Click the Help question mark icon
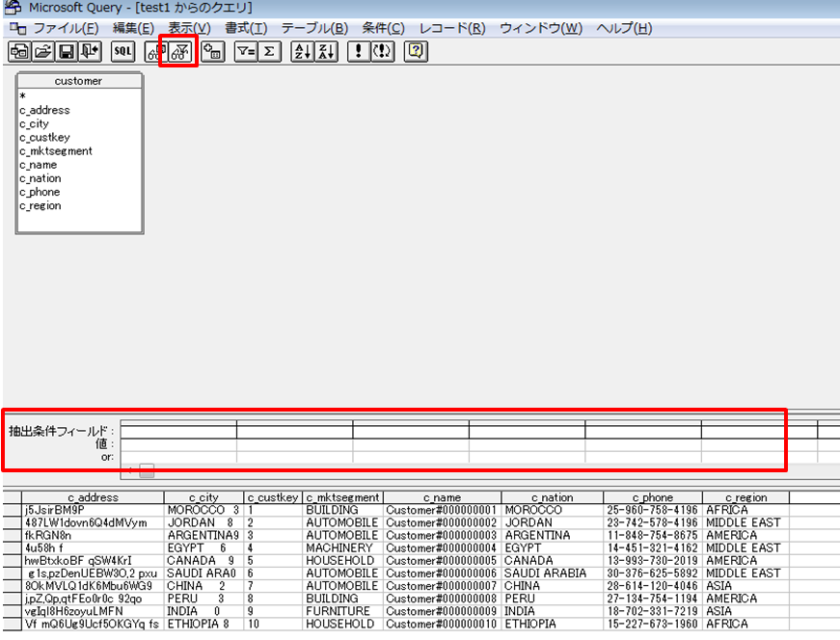Image resolution: width=840 pixels, height=640 pixels. [416, 51]
